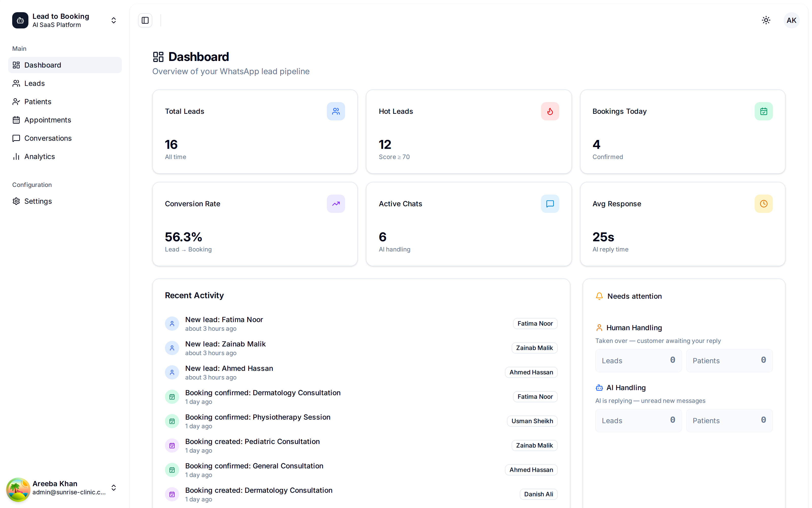Open Fatima Noor badge on Dermatology booking confirmed
Screen dimensions: 812x508
(535, 397)
